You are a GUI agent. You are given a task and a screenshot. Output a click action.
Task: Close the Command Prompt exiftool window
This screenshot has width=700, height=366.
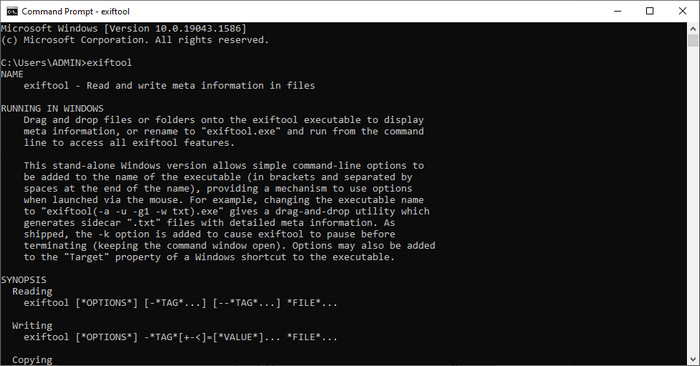tap(683, 11)
